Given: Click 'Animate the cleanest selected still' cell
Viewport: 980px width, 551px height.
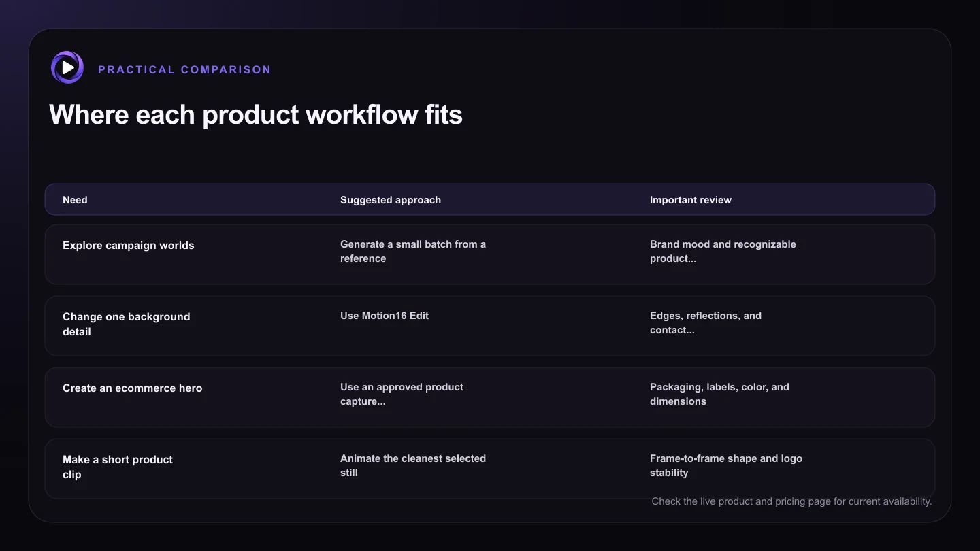Looking at the screenshot, I should (413, 465).
